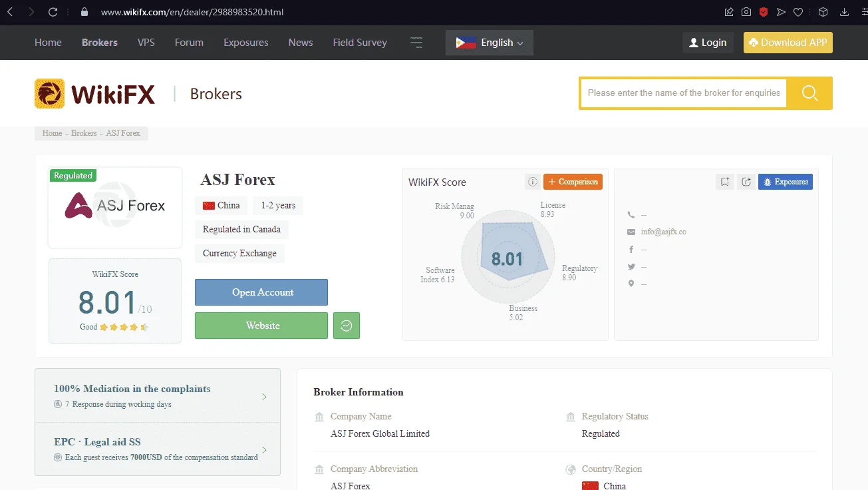Focus the URL address bar text
The width and height of the screenshot is (868, 490).
click(192, 12)
